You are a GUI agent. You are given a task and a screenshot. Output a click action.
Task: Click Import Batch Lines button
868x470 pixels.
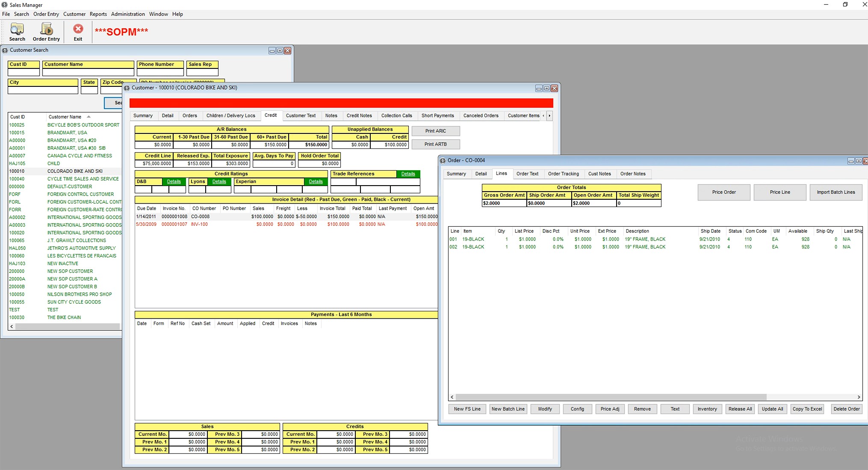pyautogui.click(x=836, y=192)
